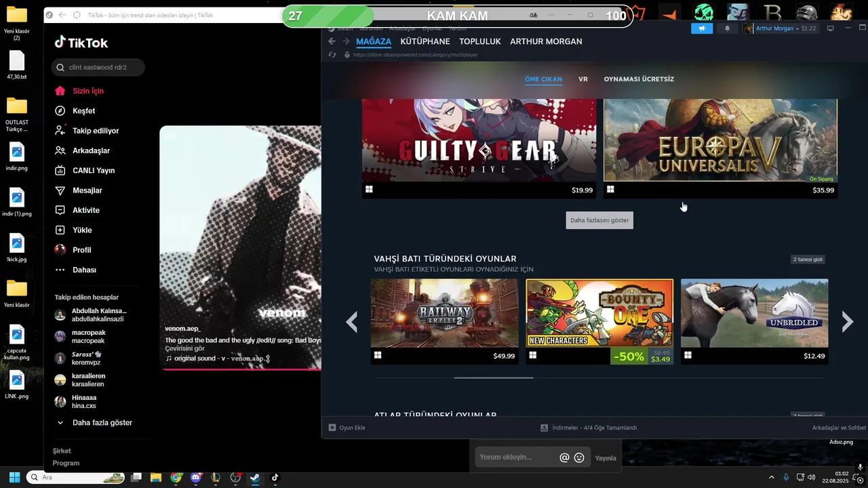Image resolution: width=868 pixels, height=488 pixels.
Task: Open the MAĞAZA tab in Steam
Action: point(374,41)
